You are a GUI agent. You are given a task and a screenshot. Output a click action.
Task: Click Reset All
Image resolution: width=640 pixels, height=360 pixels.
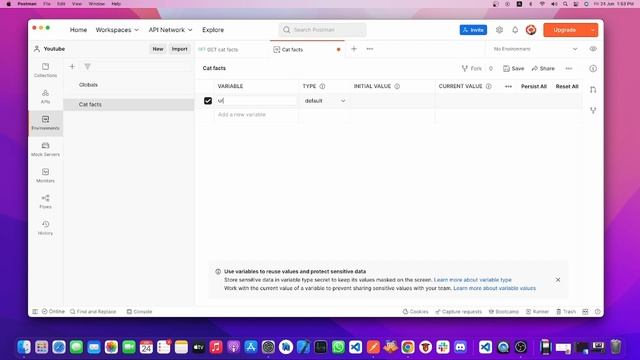567,86
